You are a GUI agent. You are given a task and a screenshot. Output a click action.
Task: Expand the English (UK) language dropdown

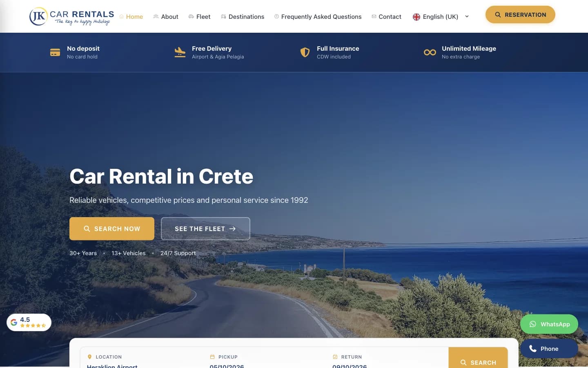[x=441, y=17]
